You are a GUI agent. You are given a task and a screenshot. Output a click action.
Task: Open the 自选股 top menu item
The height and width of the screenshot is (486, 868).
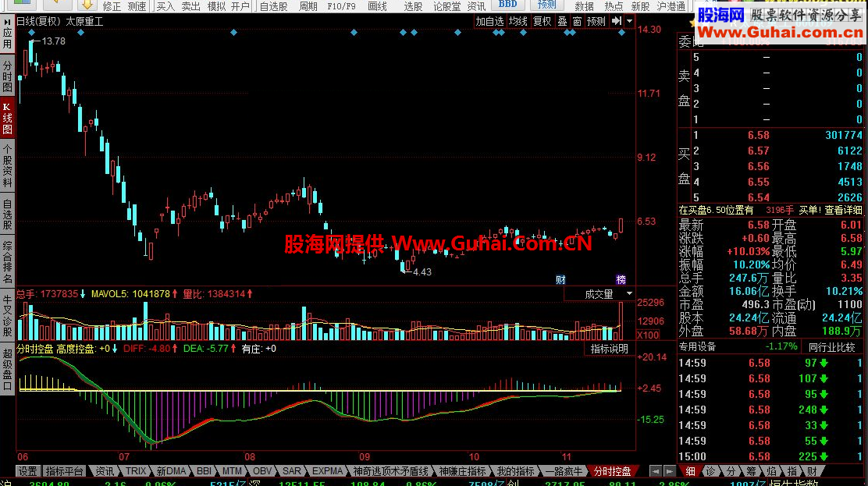(x=273, y=6)
